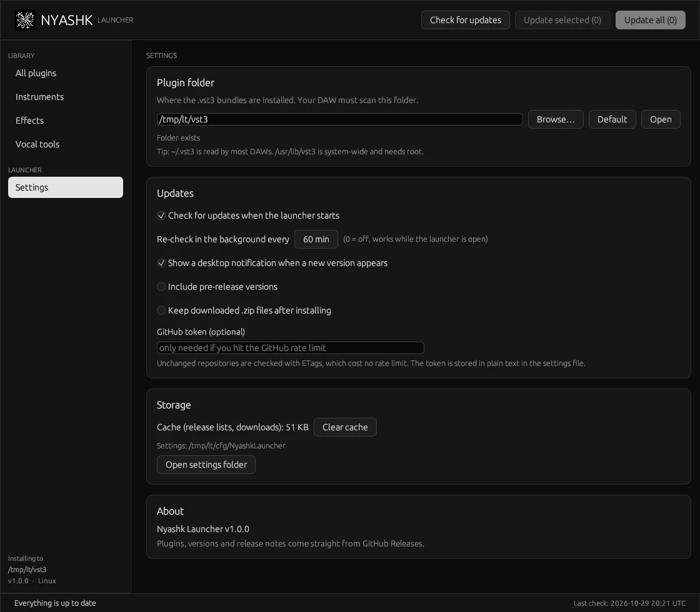The image size is (700, 612).
Task: Click the 'Installing to' path in sidebar
Action: click(x=27, y=570)
